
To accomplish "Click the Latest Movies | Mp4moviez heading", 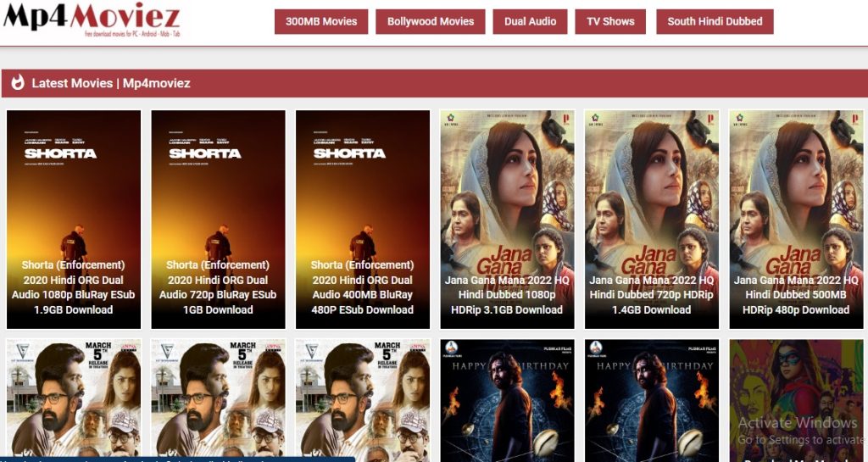I will (111, 84).
